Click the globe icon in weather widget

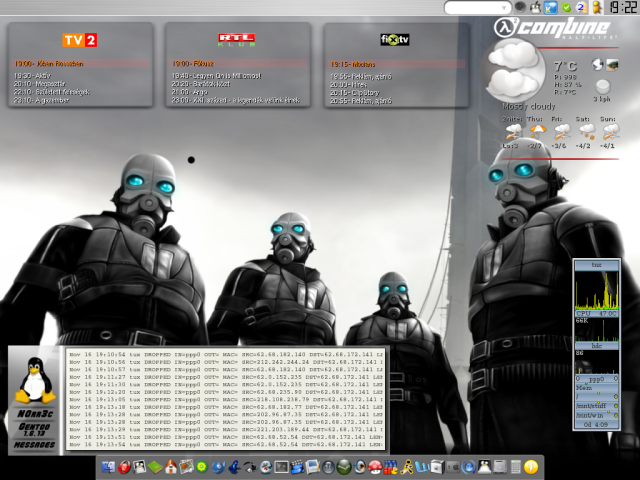pos(597,64)
